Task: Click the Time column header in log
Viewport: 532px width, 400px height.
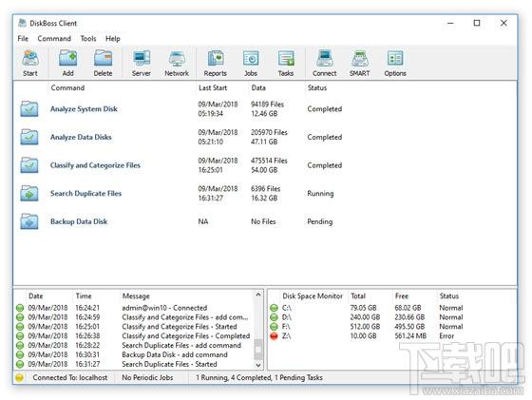Action: click(84, 296)
